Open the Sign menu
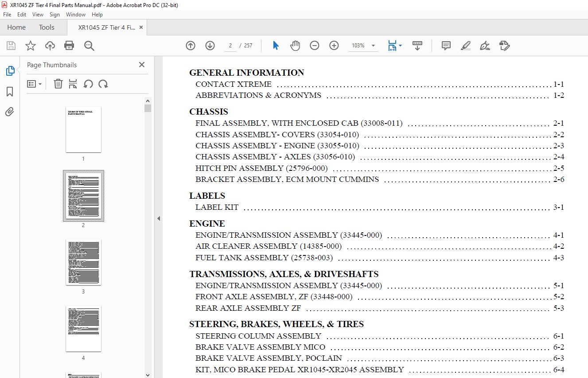This screenshot has height=378, width=588. [55, 15]
